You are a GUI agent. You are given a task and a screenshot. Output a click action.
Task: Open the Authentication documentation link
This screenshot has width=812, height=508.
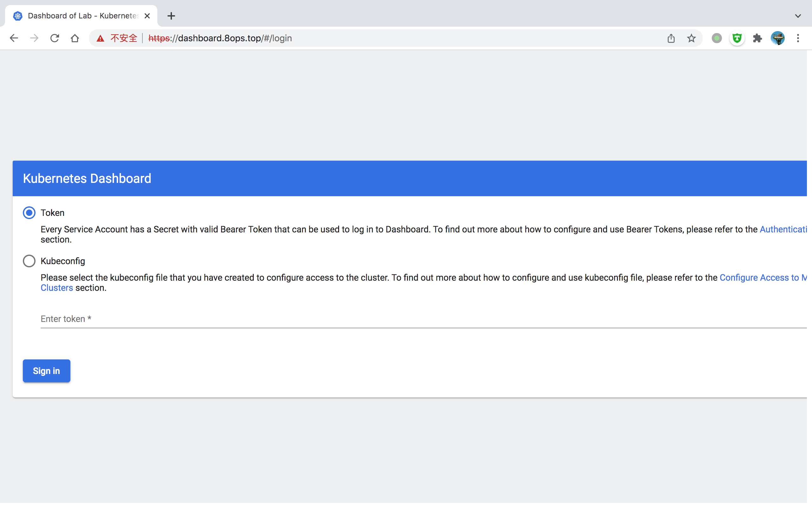[783, 230]
